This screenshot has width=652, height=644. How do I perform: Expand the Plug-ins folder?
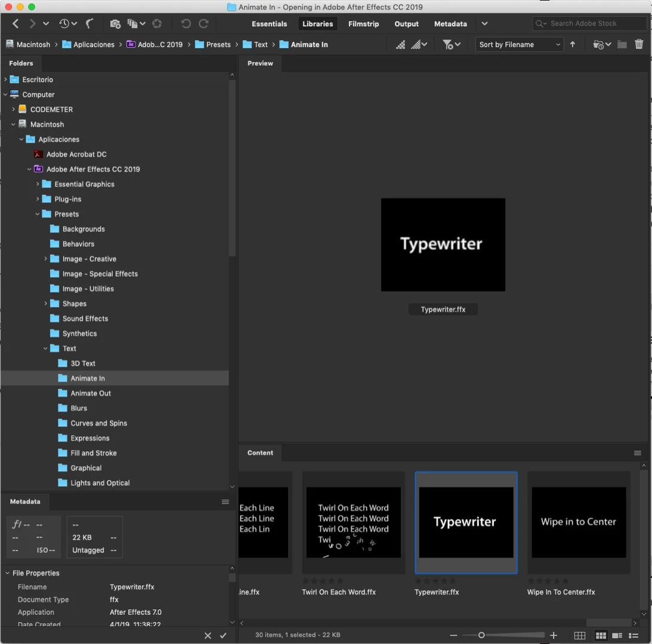pyautogui.click(x=38, y=199)
